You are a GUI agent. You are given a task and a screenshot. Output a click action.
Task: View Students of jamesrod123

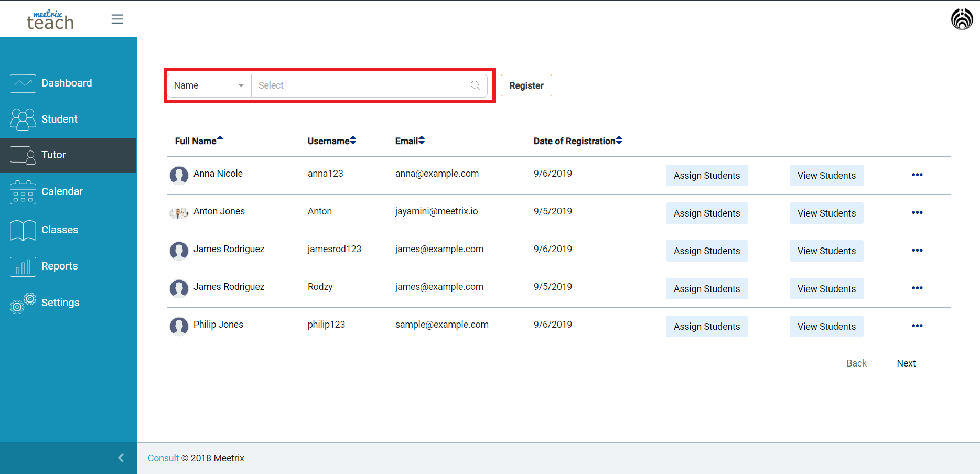(826, 251)
